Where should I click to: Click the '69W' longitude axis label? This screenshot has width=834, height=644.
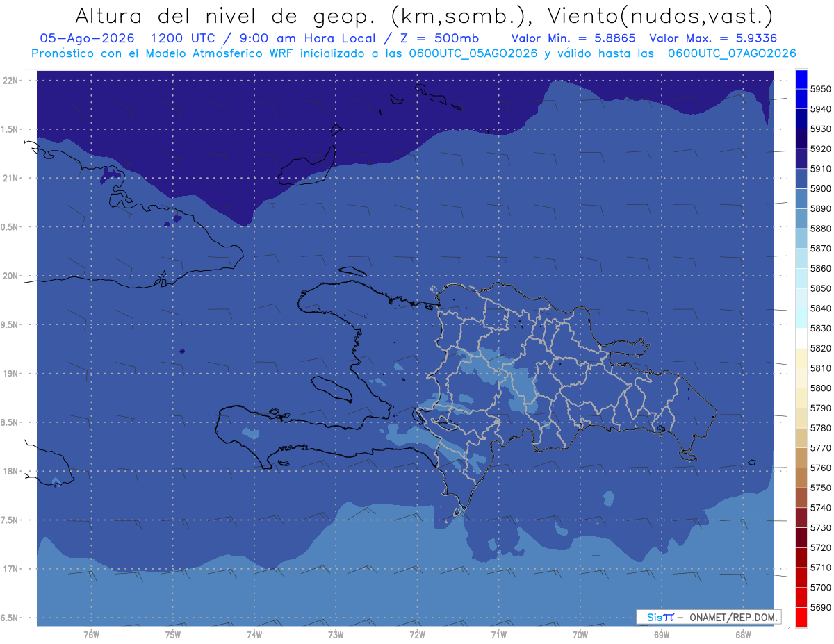point(662,635)
